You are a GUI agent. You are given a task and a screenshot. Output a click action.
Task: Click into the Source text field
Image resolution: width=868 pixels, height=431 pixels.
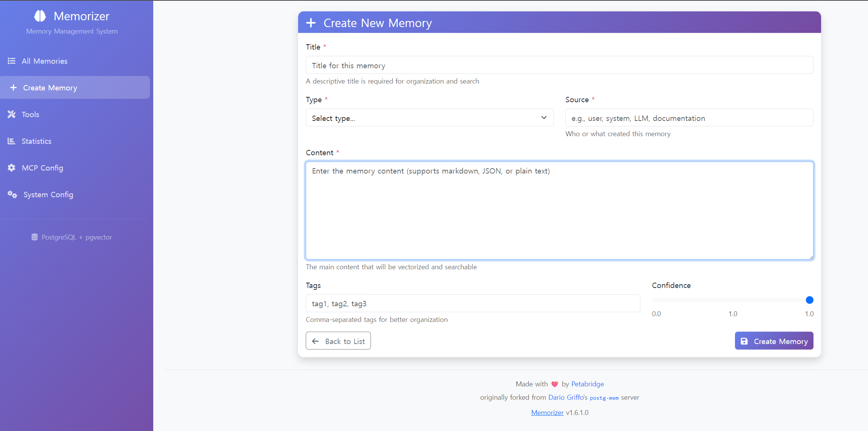[689, 118]
